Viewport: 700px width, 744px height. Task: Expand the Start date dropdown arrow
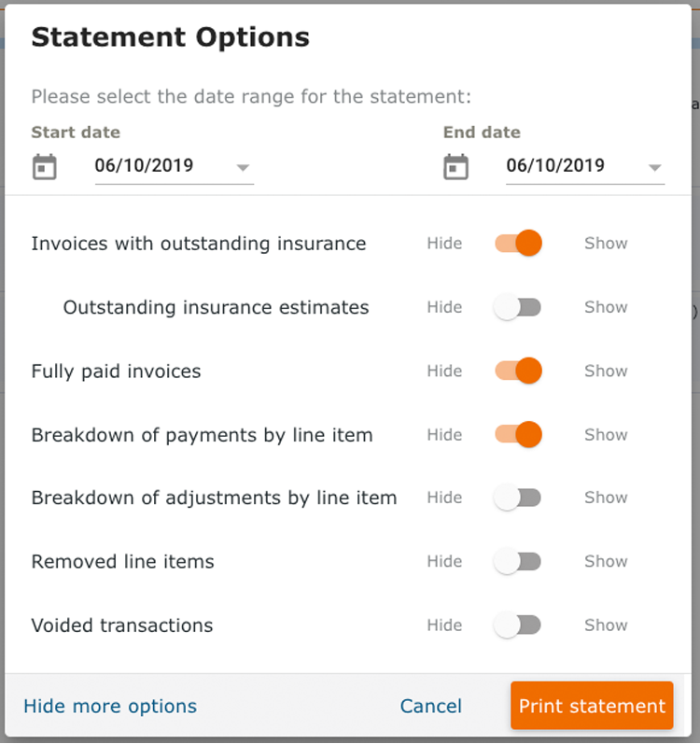(243, 167)
